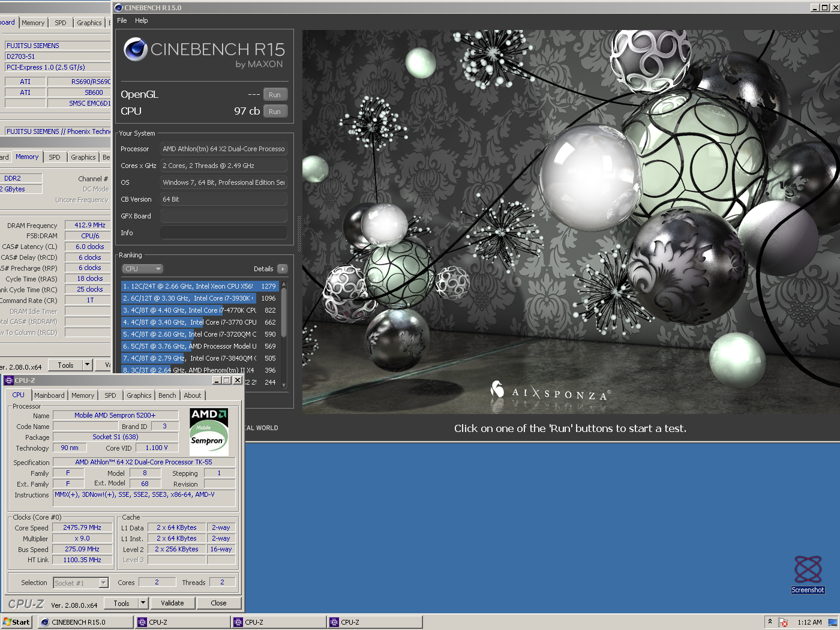Click the Cinebench title bar icon
Image resolution: width=840 pixels, height=630 pixels.
tap(119, 8)
